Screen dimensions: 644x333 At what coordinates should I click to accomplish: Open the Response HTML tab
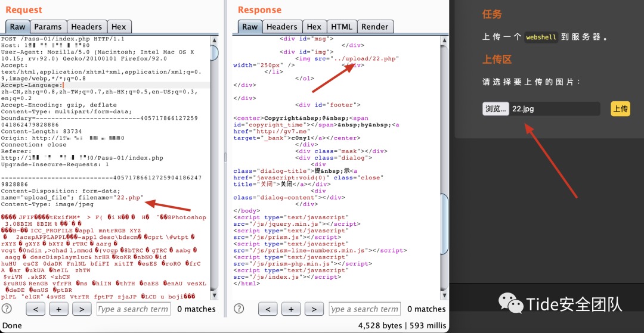point(342,27)
